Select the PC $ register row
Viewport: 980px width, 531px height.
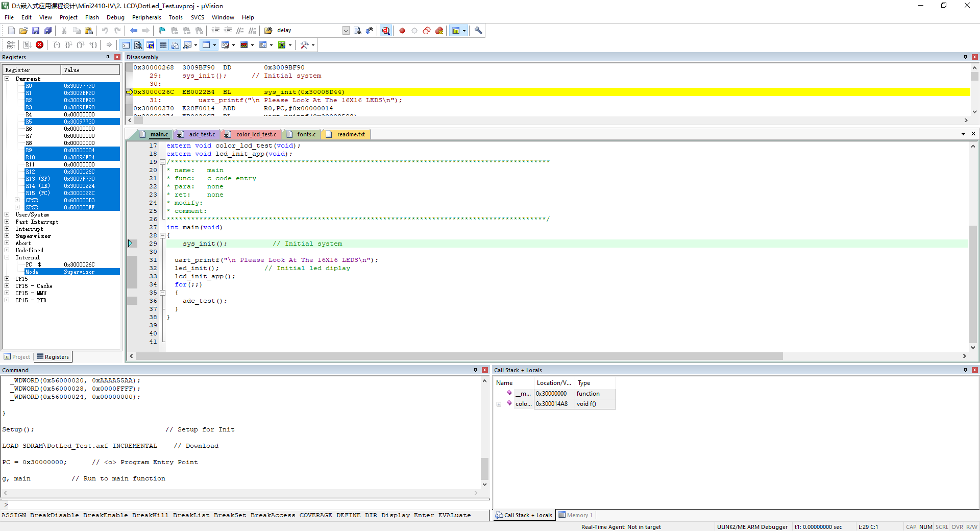point(72,264)
